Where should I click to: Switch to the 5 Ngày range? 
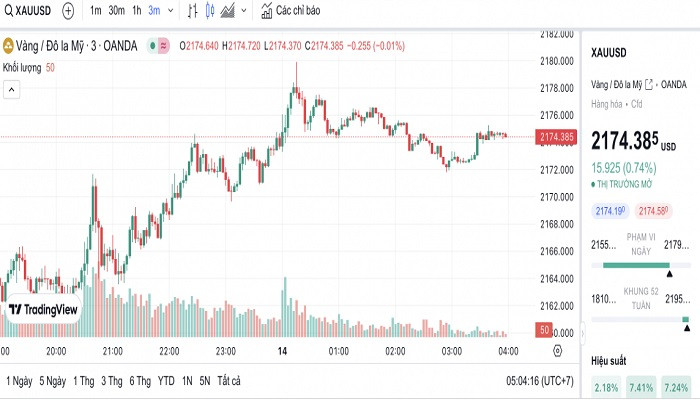(x=54, y=381)
